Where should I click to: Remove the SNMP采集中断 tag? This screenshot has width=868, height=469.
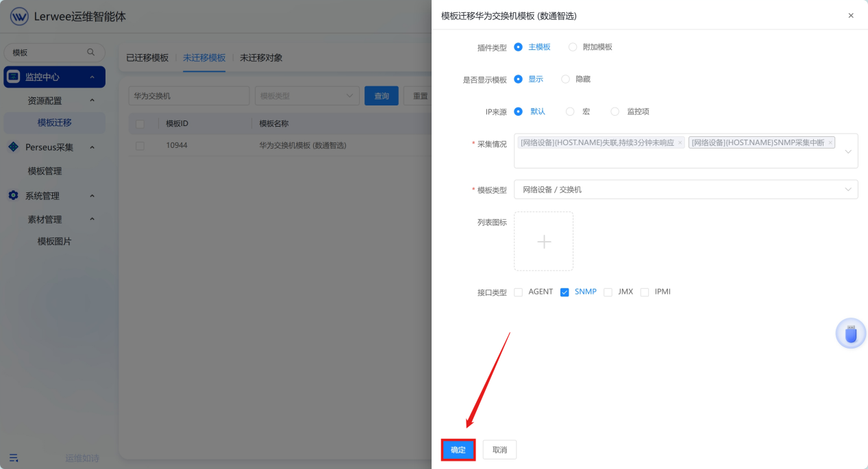pyautogui.click(x=830, y=143)
